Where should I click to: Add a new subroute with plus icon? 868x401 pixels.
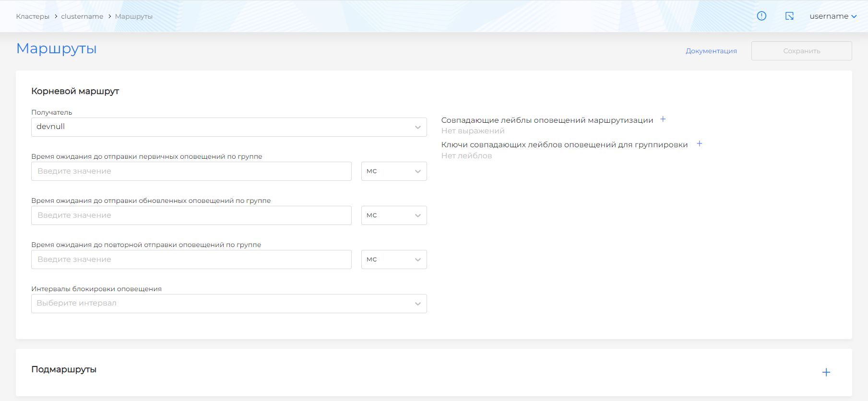coord(826,372)
